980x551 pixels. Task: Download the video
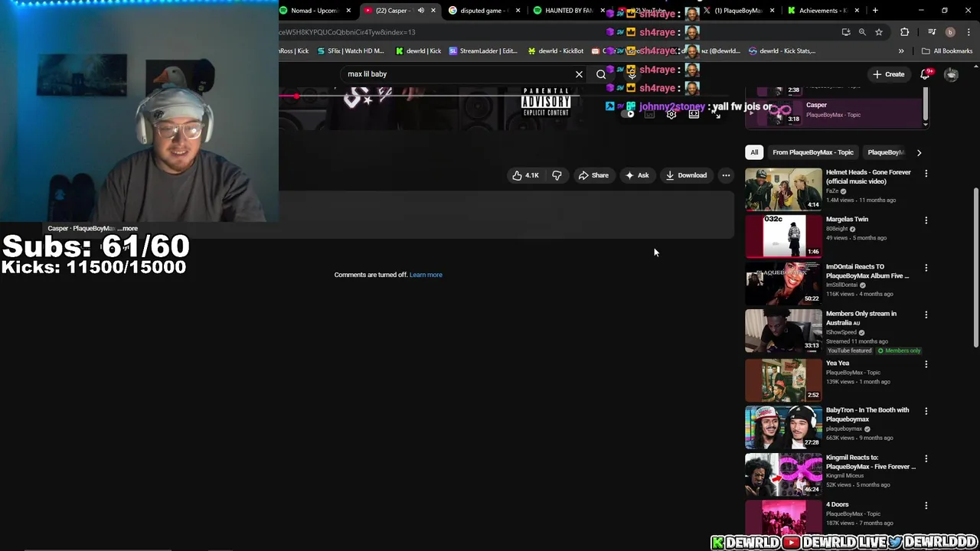click(x=686, y=175)
